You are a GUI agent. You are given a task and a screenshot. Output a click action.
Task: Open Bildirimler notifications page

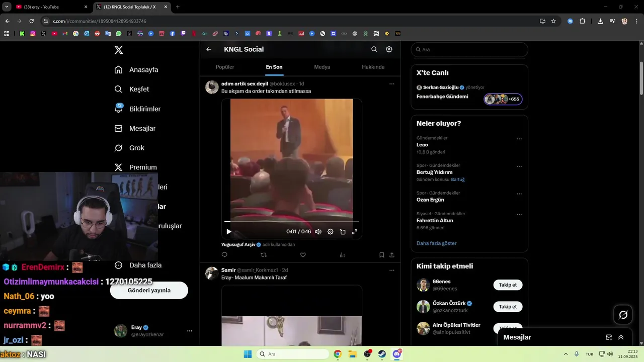pyautogui.click(x=137, y=109)
